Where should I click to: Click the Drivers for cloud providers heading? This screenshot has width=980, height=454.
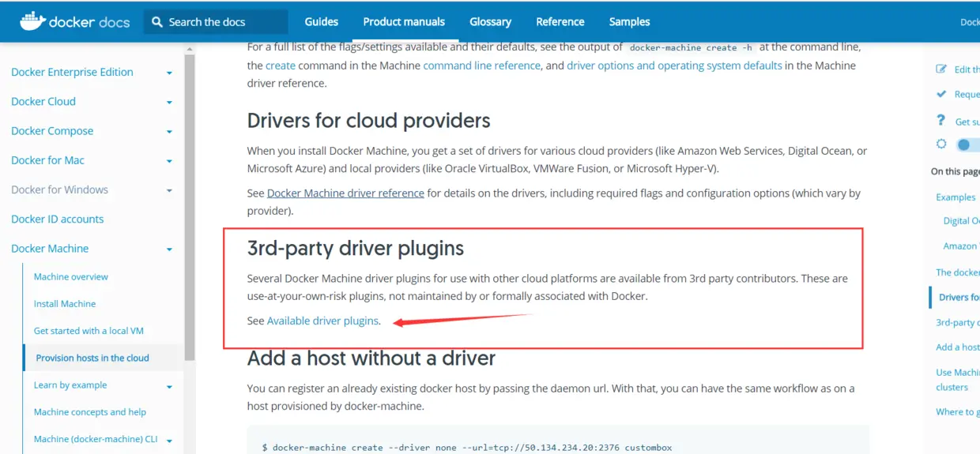click(368, 121)
